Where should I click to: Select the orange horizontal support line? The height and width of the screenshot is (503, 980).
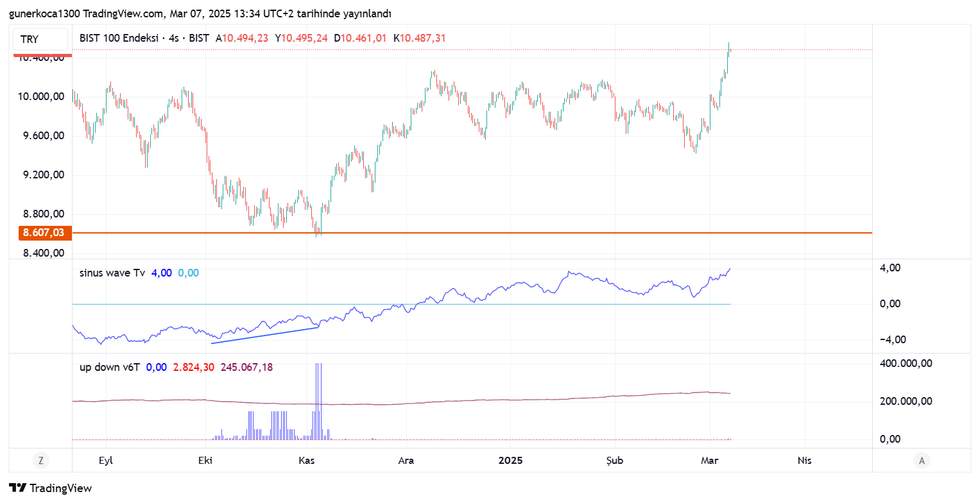pyautogui.click(x=513, y=233)
